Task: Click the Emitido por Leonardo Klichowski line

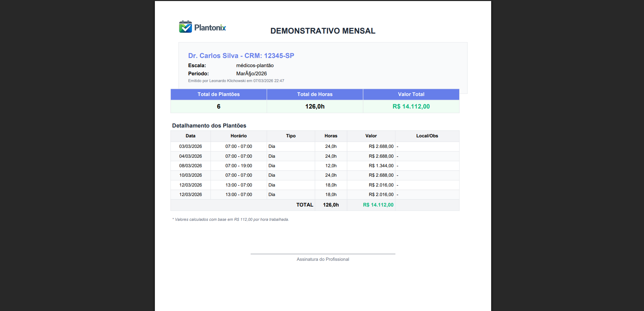Action: pos(236,81)
